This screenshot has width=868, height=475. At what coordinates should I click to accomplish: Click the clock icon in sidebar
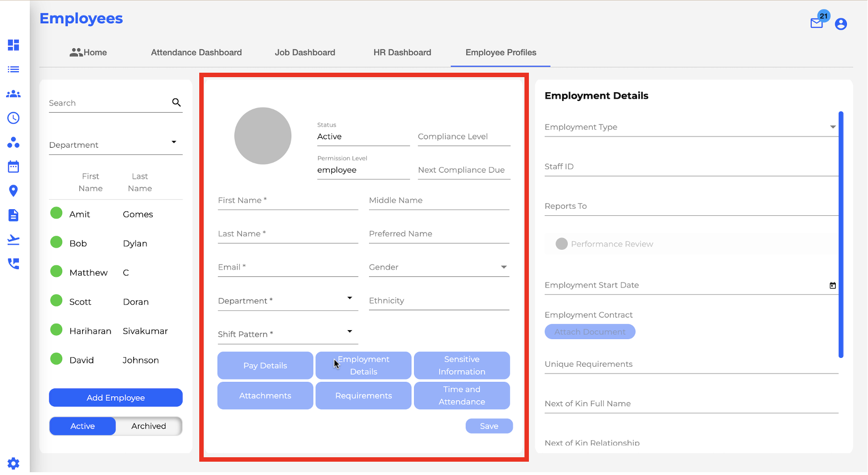tap(13, 118)
